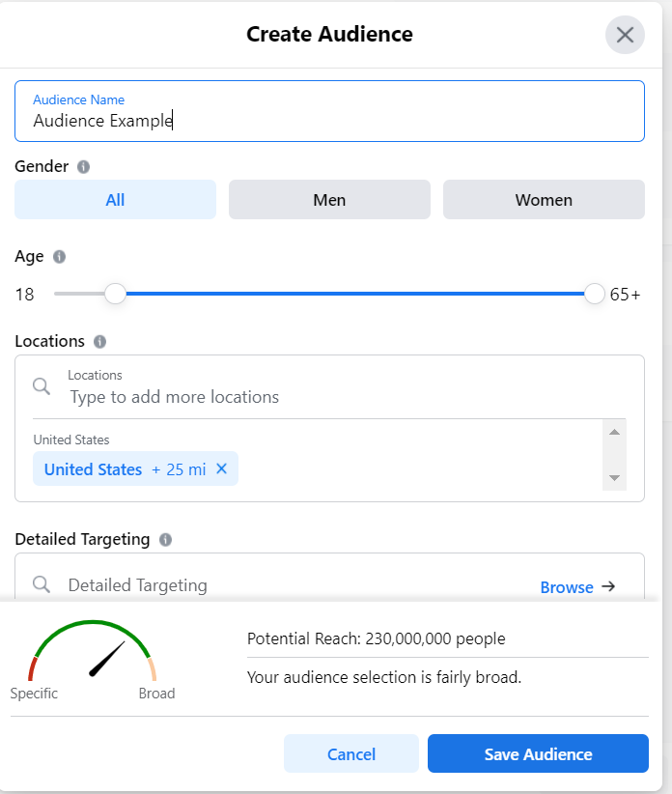Close the Create Audience dialog
Screen dimensions: 672x794
[x=625, y=34]
